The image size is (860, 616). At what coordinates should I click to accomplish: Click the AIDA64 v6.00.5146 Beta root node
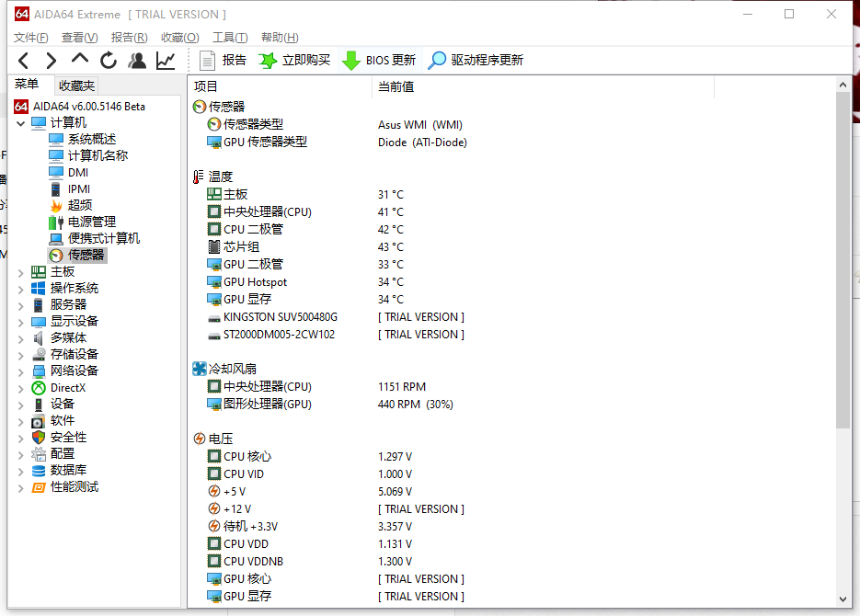point(79,107)
